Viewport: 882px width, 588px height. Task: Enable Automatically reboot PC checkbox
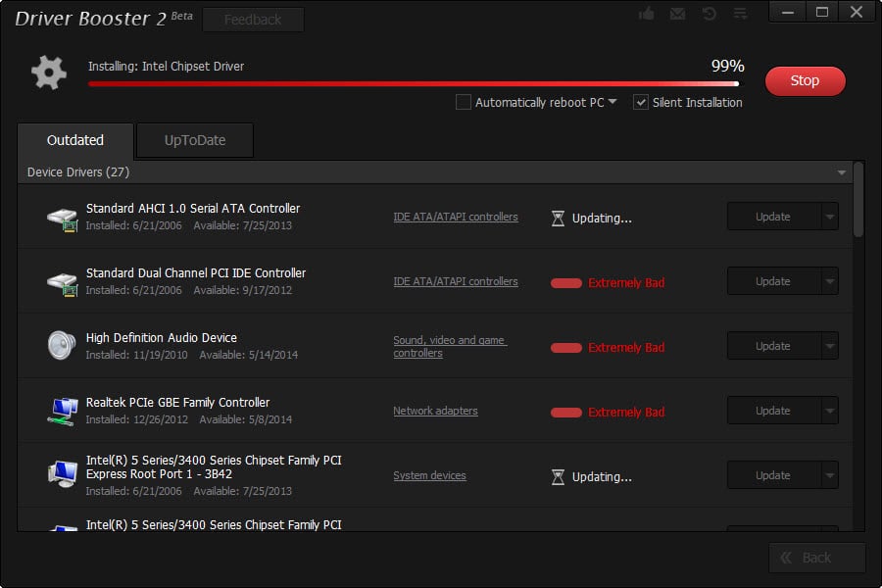(464, 102)
